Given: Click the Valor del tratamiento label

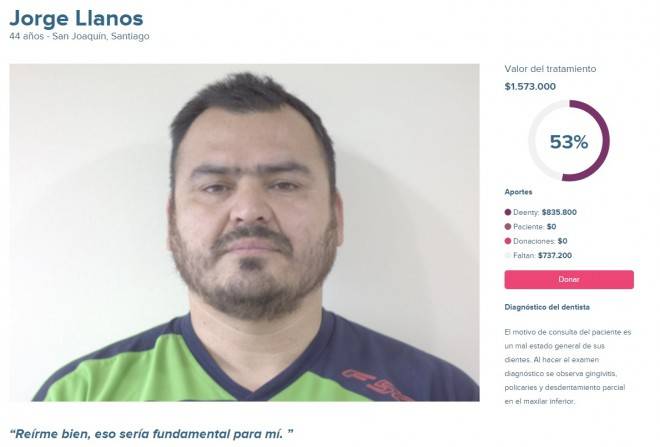Looking at the screenshot, I should [550, 69].
